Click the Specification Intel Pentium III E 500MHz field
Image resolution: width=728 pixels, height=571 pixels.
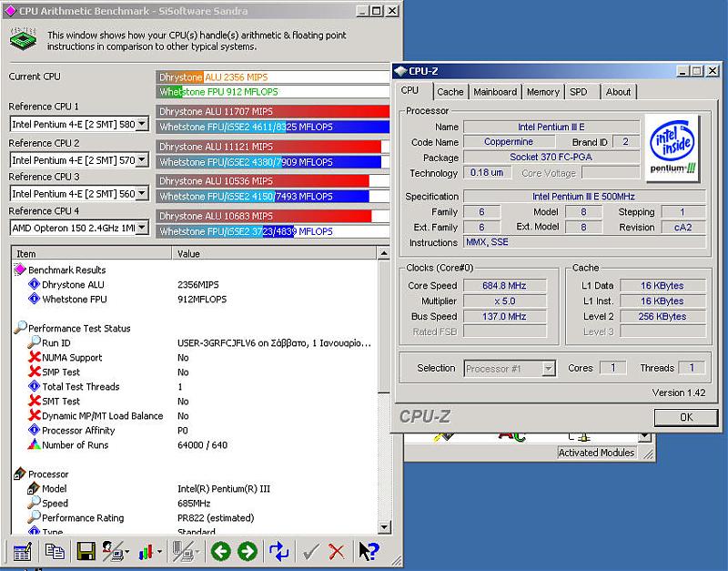click(x=584, y=197)
